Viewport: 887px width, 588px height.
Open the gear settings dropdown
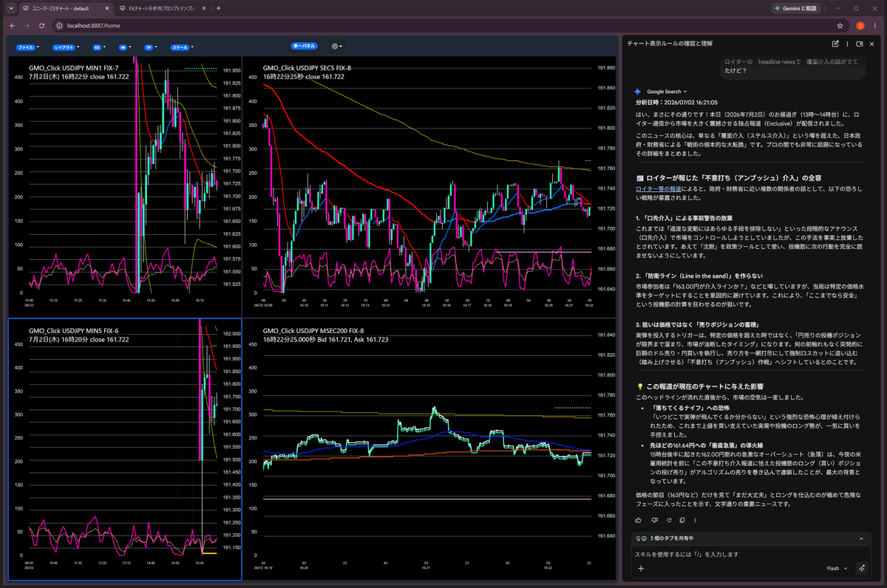[x=336, y=47]
